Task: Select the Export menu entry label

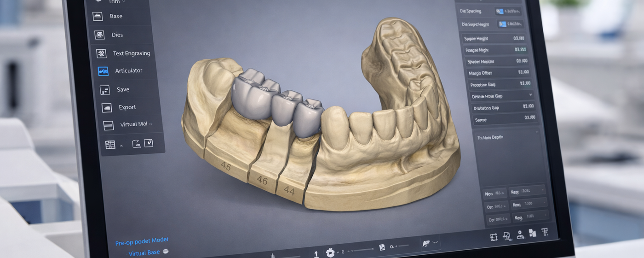Action: tap(127, 107)
